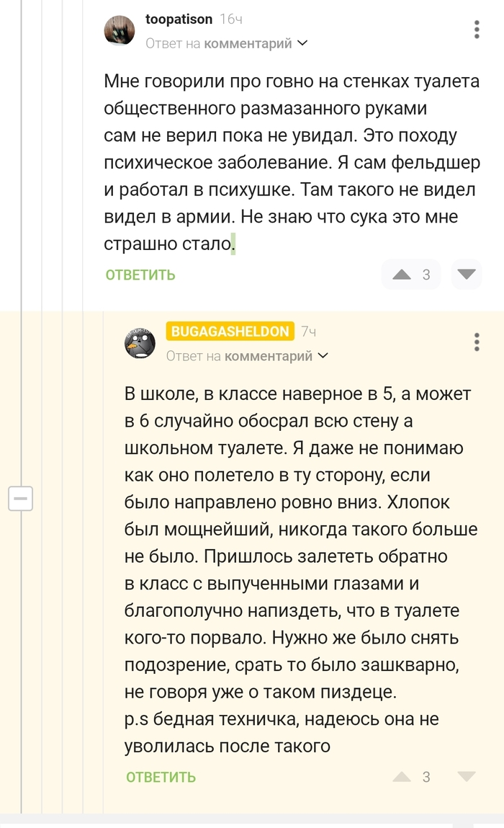Downvote toopatison's comment with arrow icon

click(465, 274)
